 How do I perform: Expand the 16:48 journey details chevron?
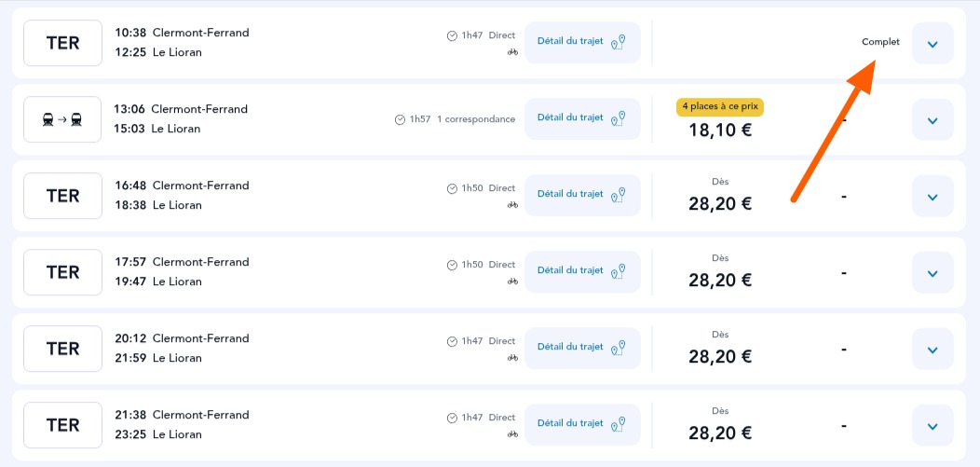tap(932, 197)
